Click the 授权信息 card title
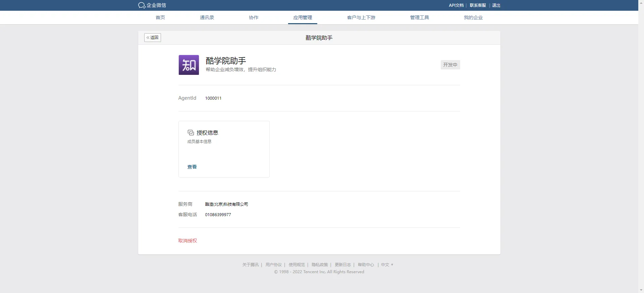This screenshot has height=293, width=644. pos(207,133)
